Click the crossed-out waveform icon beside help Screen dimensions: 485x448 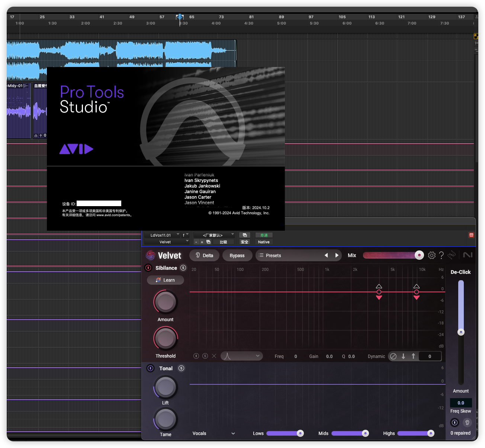[x=452, y=255]
